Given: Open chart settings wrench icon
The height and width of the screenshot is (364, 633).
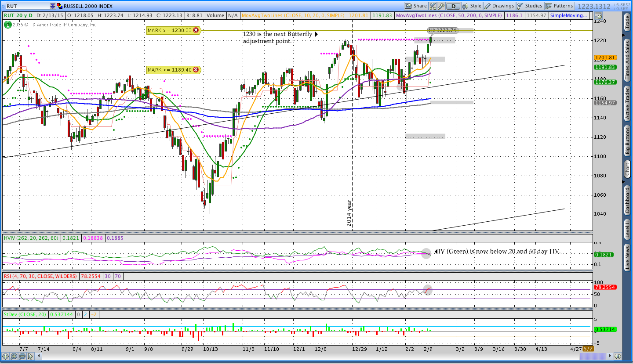Looking at the screenshot, I should [441, 6].
